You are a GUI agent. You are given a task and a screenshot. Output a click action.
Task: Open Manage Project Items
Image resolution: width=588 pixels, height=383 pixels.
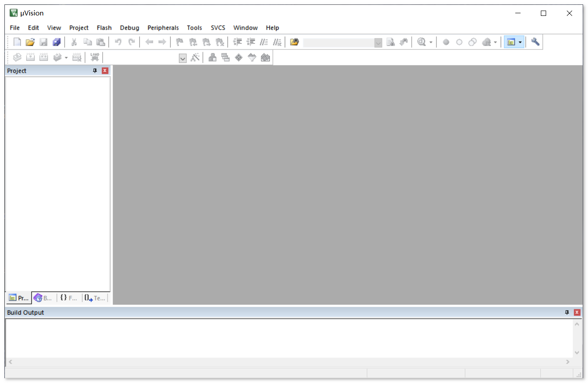(212, 57)
